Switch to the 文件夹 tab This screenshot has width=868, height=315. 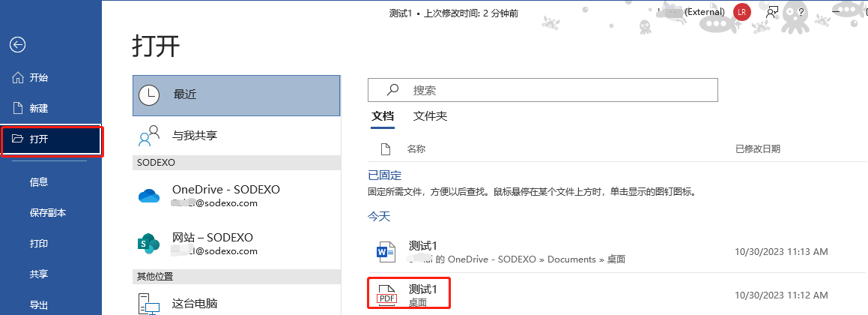[x=430, y=116]
